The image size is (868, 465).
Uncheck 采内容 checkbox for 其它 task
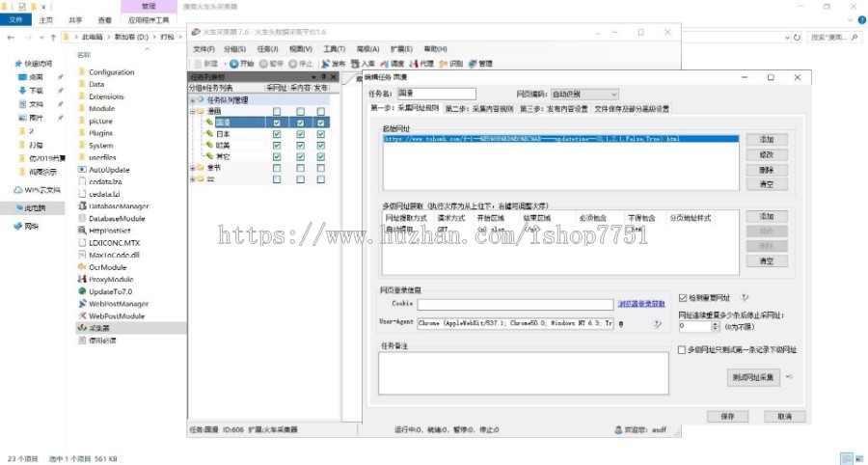coord(300,156)
